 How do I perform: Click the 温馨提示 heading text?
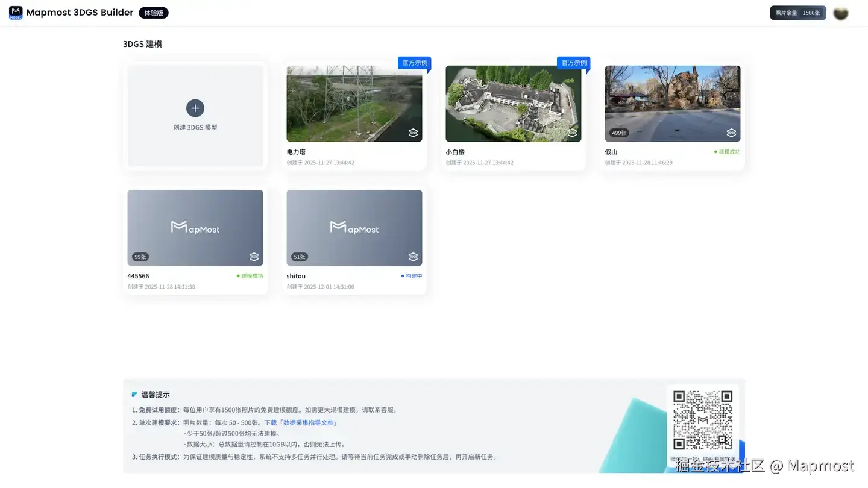tap(156, 395)
